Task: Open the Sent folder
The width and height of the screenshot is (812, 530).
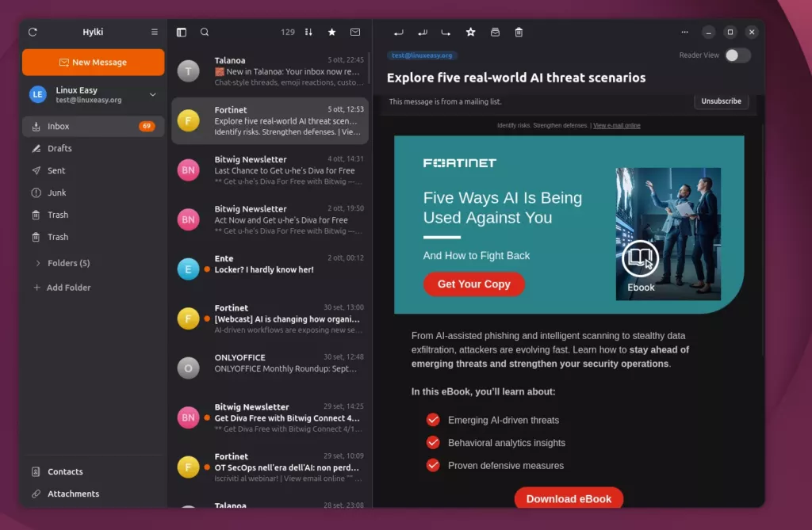Action: pyautogui.click(x=94, y=170)
